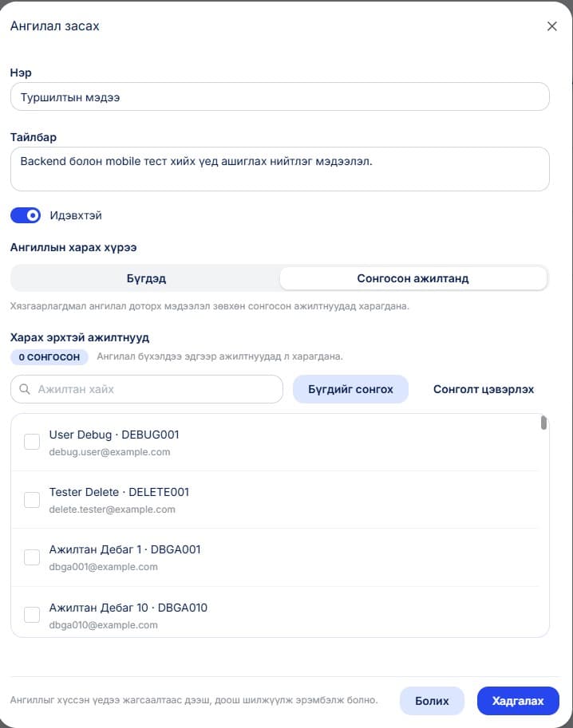573x728 pixels.
Task: Click Сонголт цэвэрлэх to clear selection
Action: pyautogui.click(x=484, y=389)
